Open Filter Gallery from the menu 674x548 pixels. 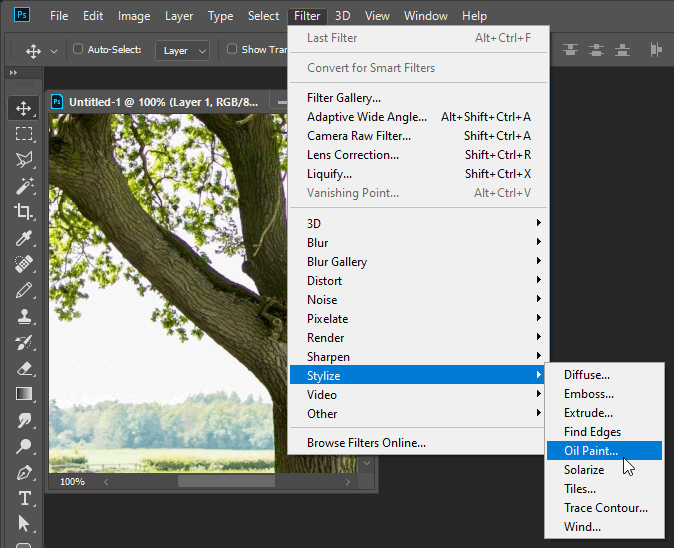(344, 98)
